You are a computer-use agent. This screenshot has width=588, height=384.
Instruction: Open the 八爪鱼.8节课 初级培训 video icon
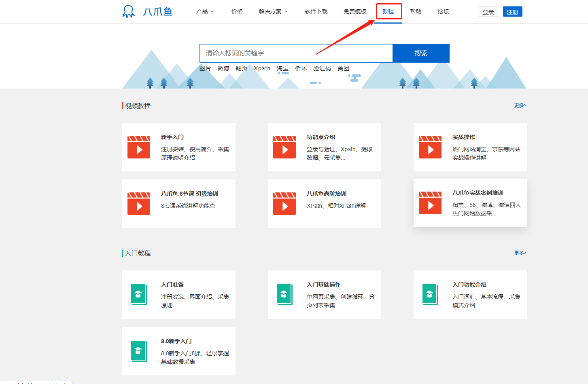(x=139, y=204)
